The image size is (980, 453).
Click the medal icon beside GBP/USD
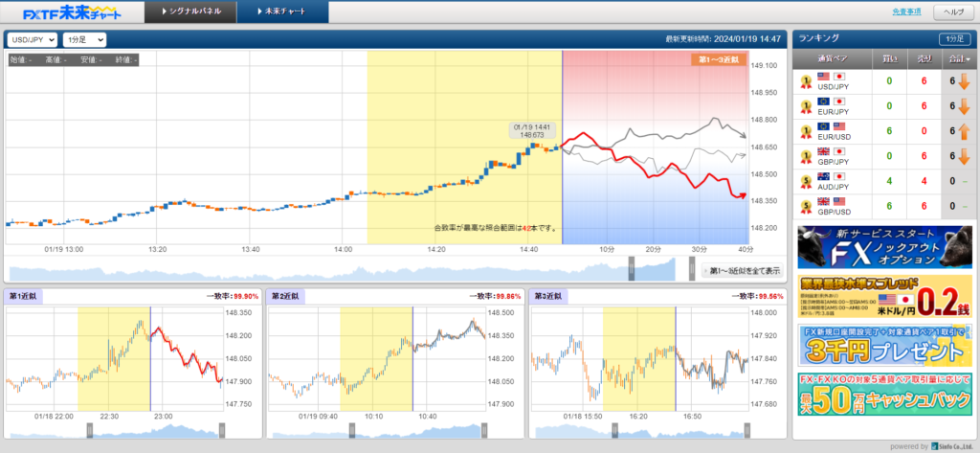click(806, 207)
